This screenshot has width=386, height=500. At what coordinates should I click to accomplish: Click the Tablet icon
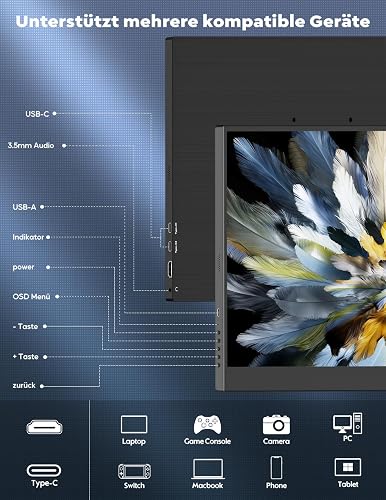pyautogui.click(x=348, y=467)
